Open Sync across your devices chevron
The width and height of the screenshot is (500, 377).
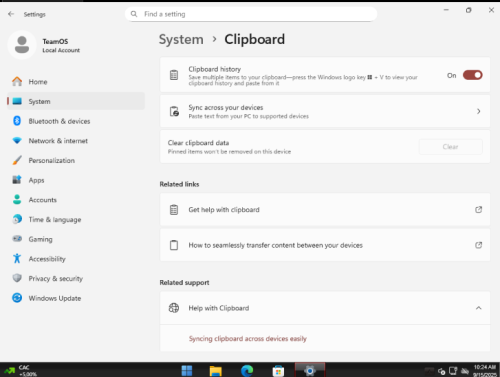(x=479, y=111)
